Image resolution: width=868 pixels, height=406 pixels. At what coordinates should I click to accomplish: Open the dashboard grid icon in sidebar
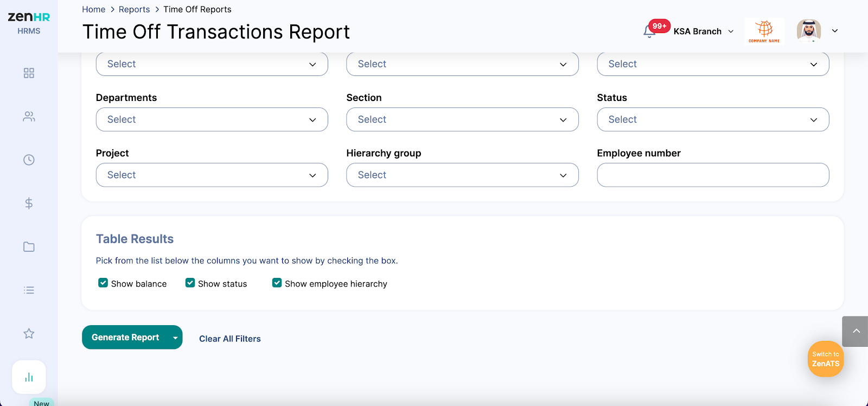point(29,73)
